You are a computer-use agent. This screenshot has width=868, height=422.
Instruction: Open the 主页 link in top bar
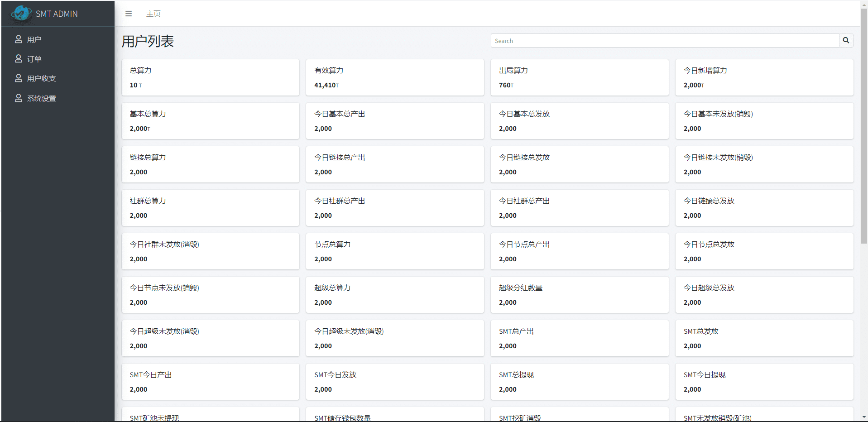coord(153,14)
